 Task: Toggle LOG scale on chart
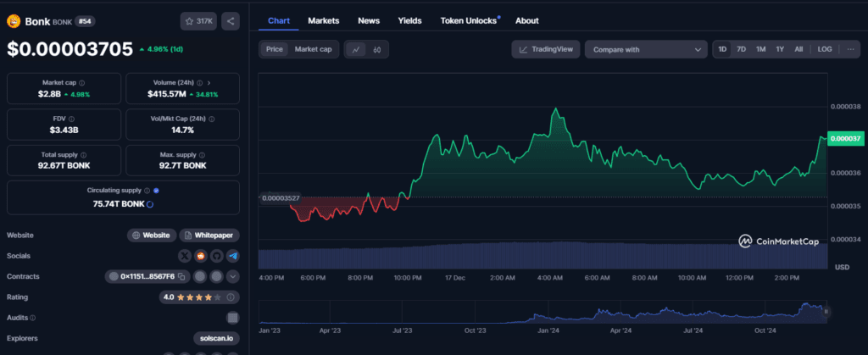pyautogui.click(x=825, y=49)
